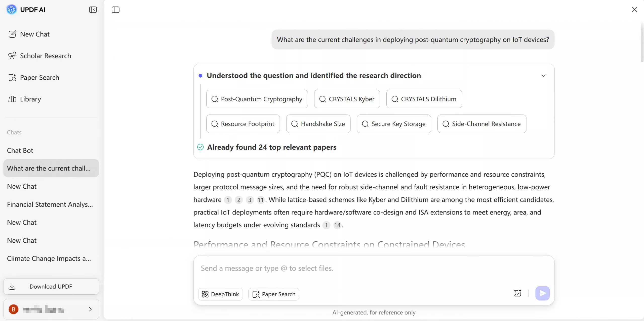Collapse the chat panel sidebar toggle

(115, 10)
